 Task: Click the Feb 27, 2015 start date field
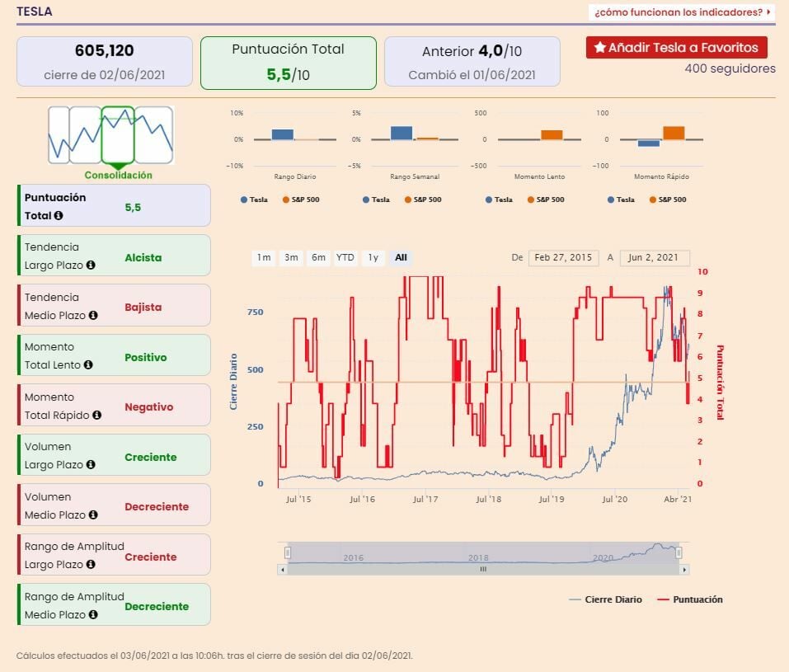click(x=564, y=258)
